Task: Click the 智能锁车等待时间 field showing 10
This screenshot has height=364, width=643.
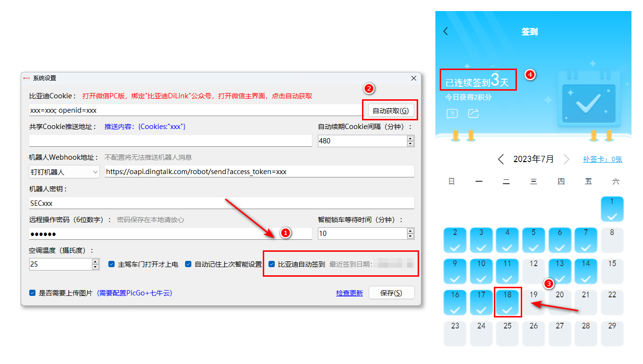Action: (x=362, y=234)
